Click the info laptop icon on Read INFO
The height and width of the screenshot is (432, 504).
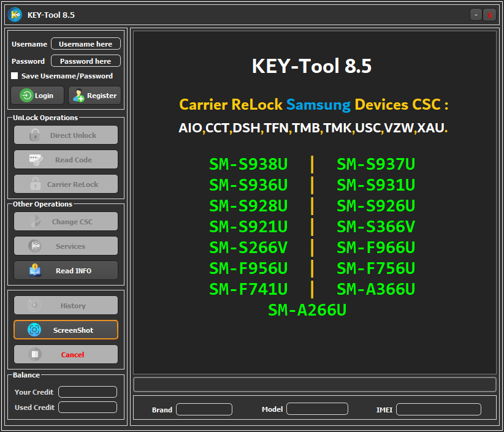click(x=35, y=270)
